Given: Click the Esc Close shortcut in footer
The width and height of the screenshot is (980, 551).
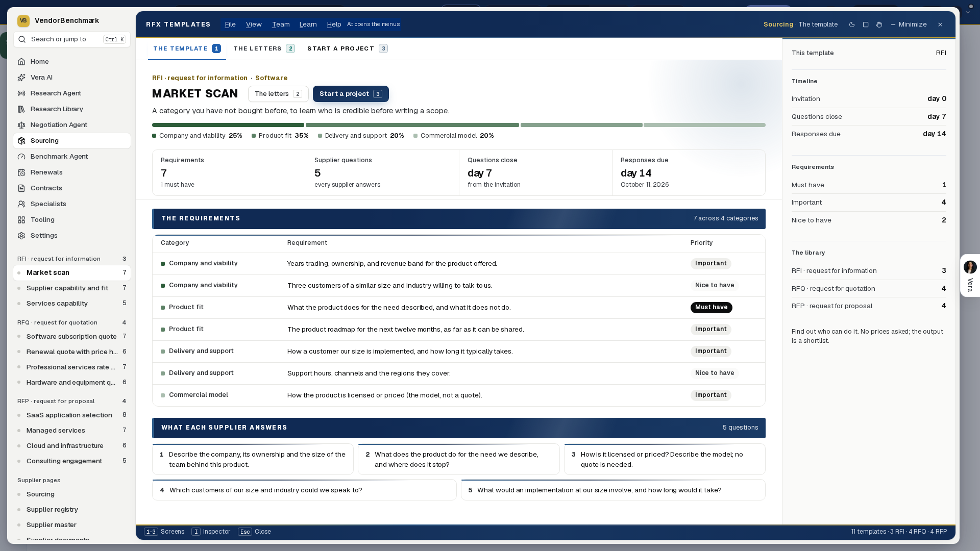Looking at the screenshot, I should [254, 532].
